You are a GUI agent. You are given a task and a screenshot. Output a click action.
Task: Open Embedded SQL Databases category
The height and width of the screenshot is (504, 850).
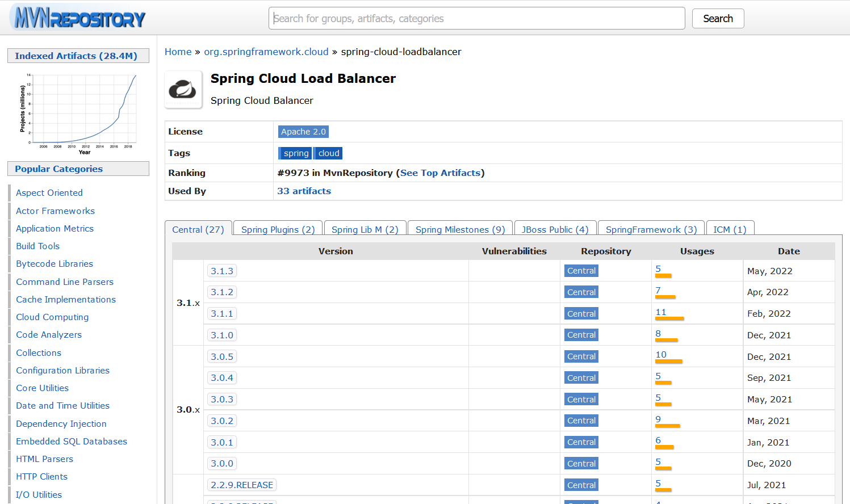click(72, 442)
